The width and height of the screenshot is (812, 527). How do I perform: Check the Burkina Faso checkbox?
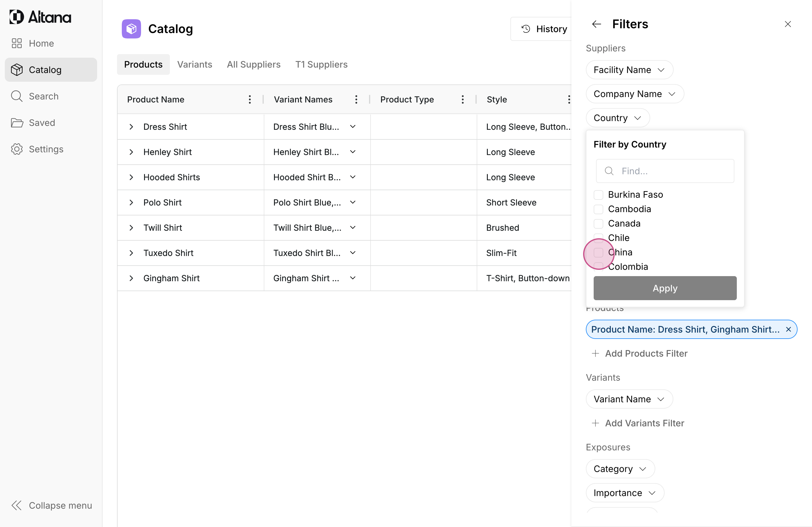[x=598, y=195]
